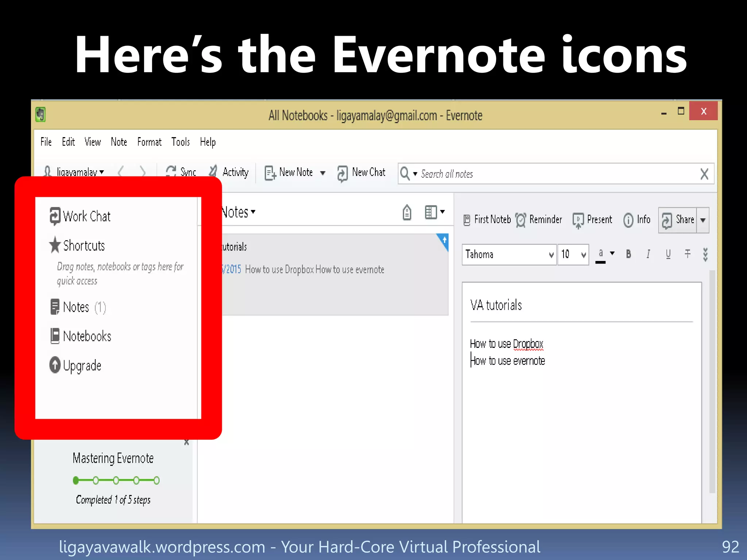The image size is (747, 560).
Task: Open the Format menu
Action: 149,142
